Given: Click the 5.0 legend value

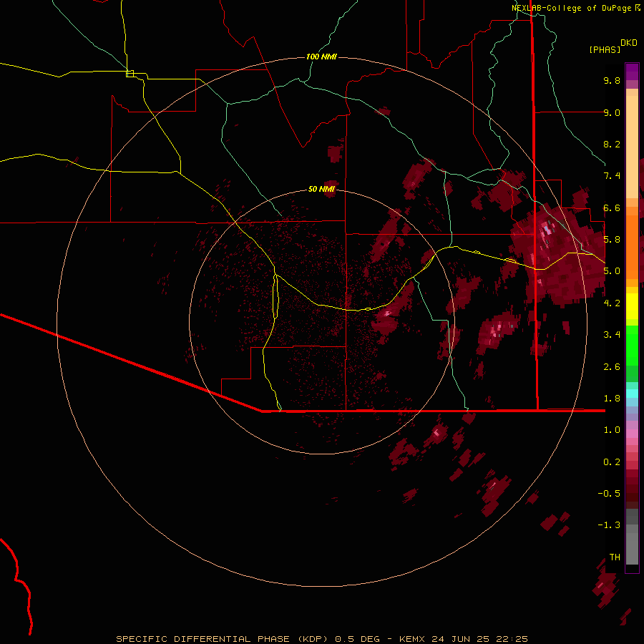Looking at the screenshot, I should tap(612, 271).
